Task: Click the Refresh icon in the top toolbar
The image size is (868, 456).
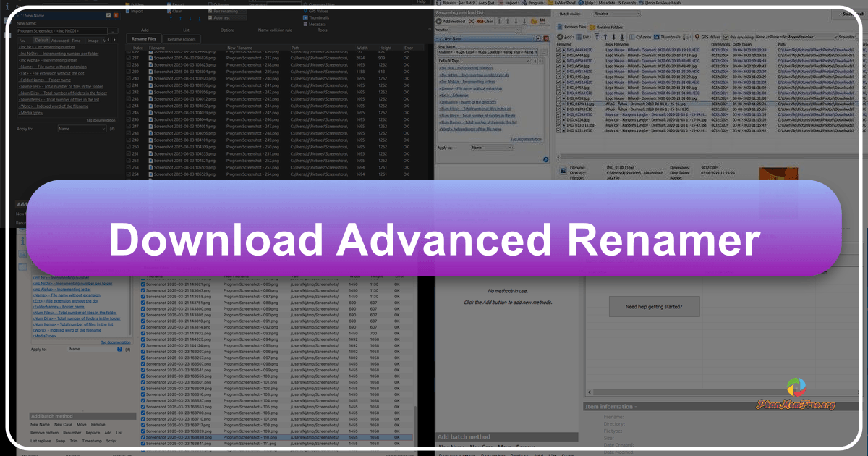Action: [438, 3]
